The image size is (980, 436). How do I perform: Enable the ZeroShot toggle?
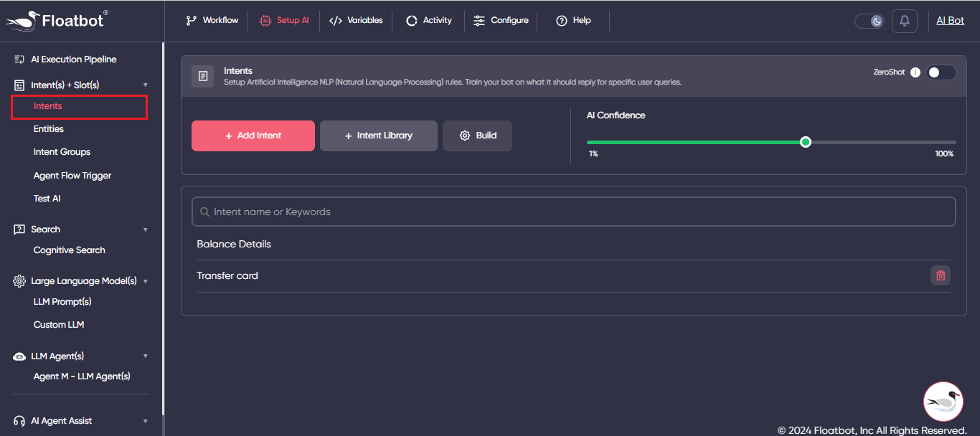click(941, 72)
